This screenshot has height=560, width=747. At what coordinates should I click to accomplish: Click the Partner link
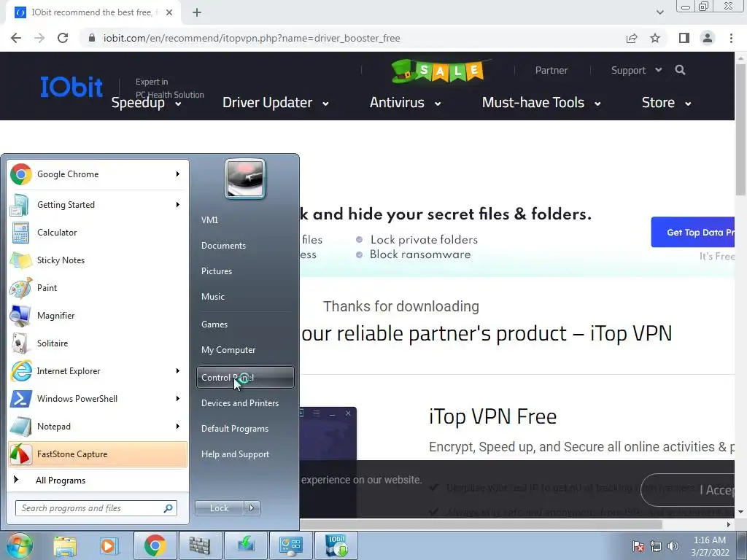pos(551,71)
